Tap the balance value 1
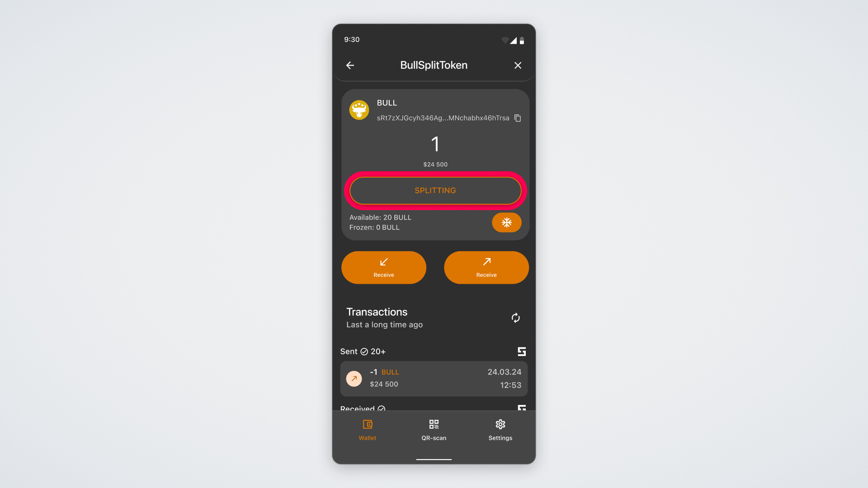 coord(435,144)
